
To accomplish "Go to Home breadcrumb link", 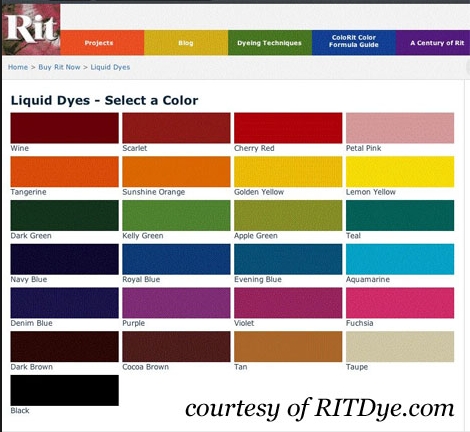I will click(18, 67).
